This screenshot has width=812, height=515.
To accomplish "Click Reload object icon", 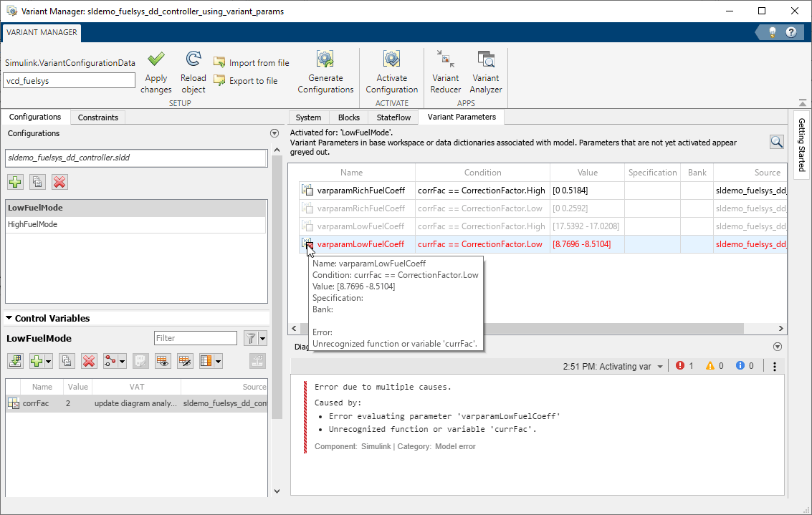I will 194,59.
